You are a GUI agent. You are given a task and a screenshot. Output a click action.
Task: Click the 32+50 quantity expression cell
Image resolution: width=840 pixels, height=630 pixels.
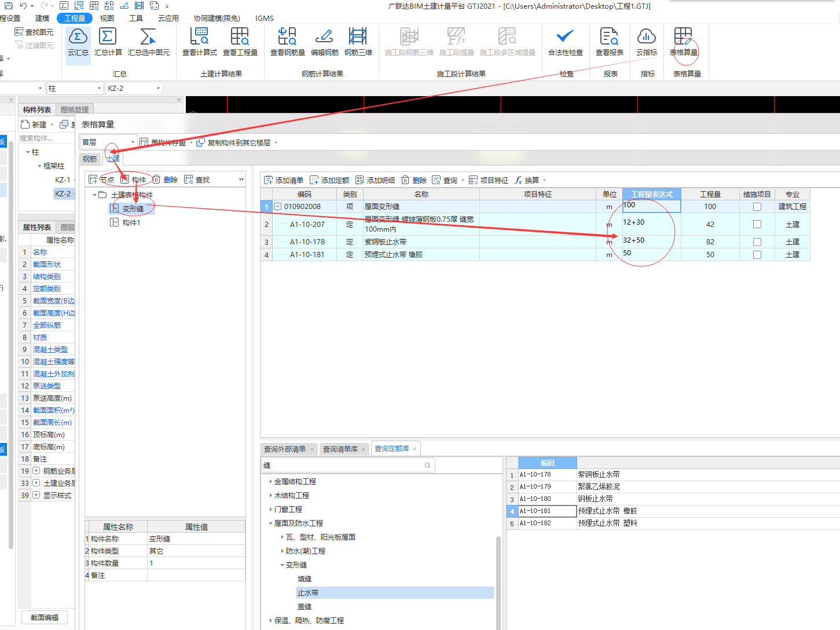652,241
